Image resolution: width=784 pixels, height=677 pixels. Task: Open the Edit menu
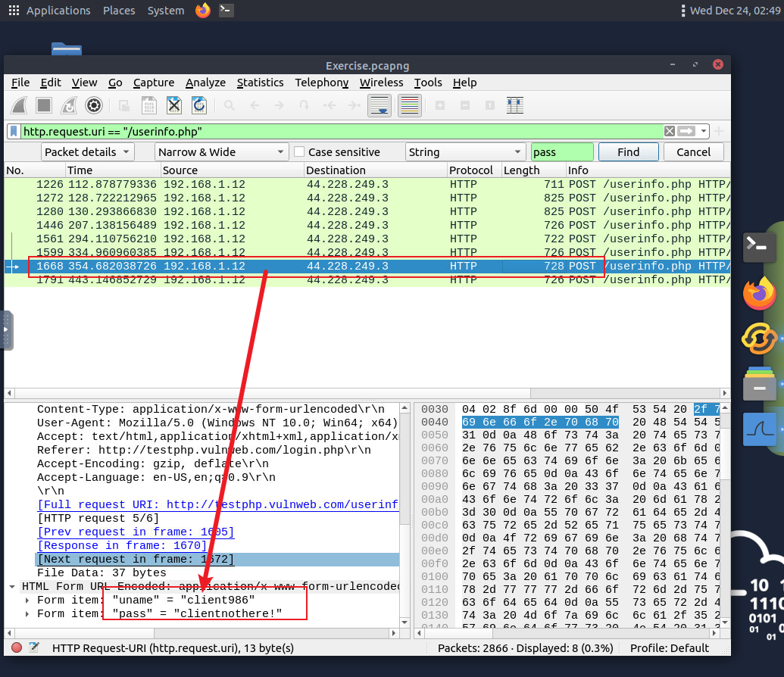(51, 83)
